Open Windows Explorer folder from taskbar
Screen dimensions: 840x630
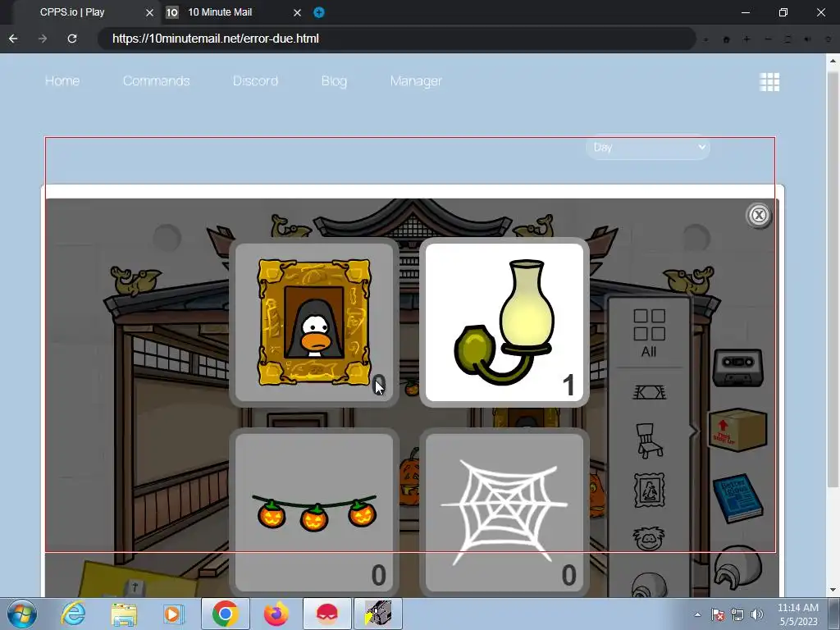124,614
